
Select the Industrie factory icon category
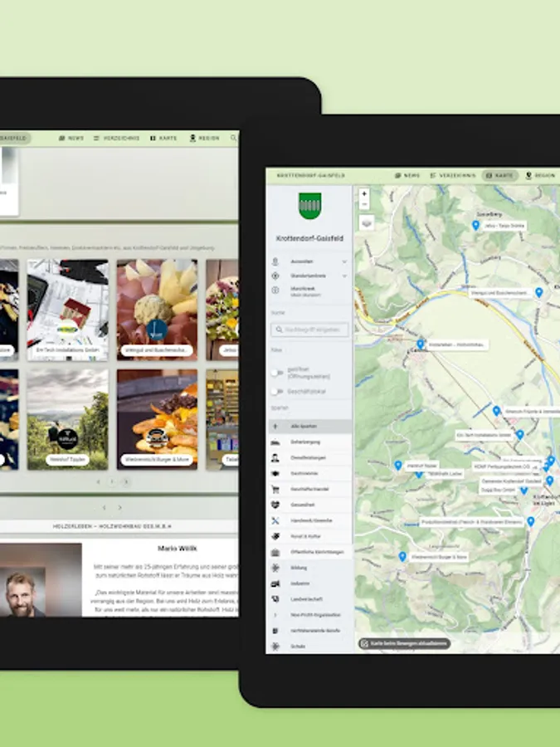coord(275,583)
